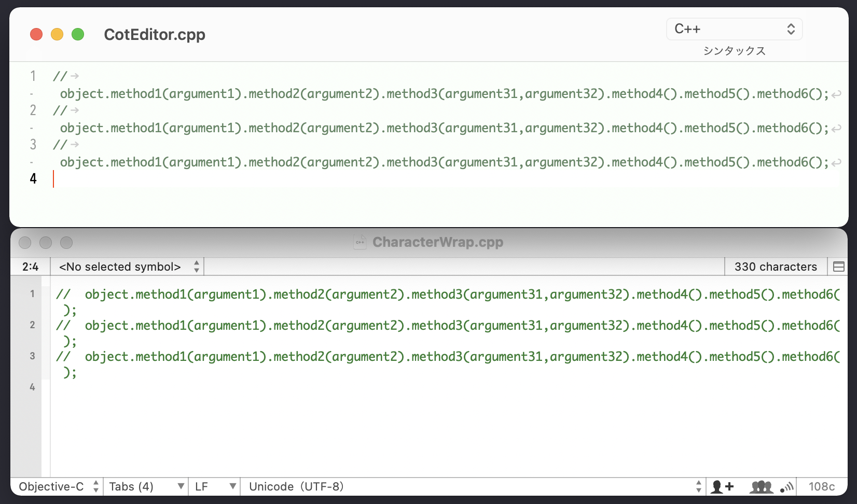Click the CharacterWrap.cpp title text
The height and width of the screenshot is (504, 857).
tap(438, 242)
